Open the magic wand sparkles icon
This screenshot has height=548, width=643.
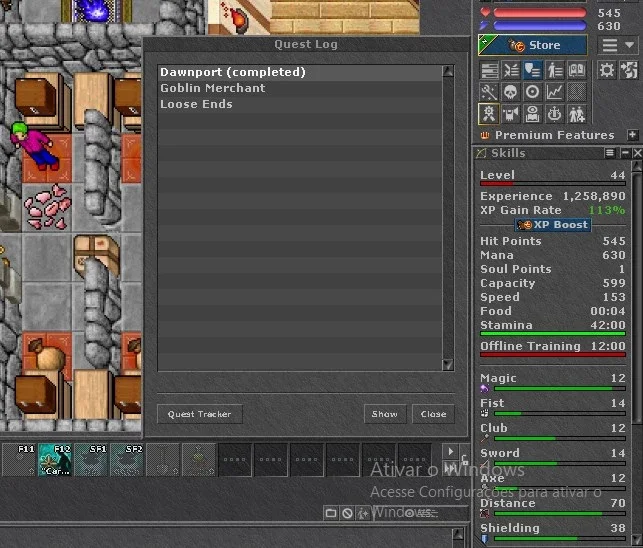click(489, 92)
